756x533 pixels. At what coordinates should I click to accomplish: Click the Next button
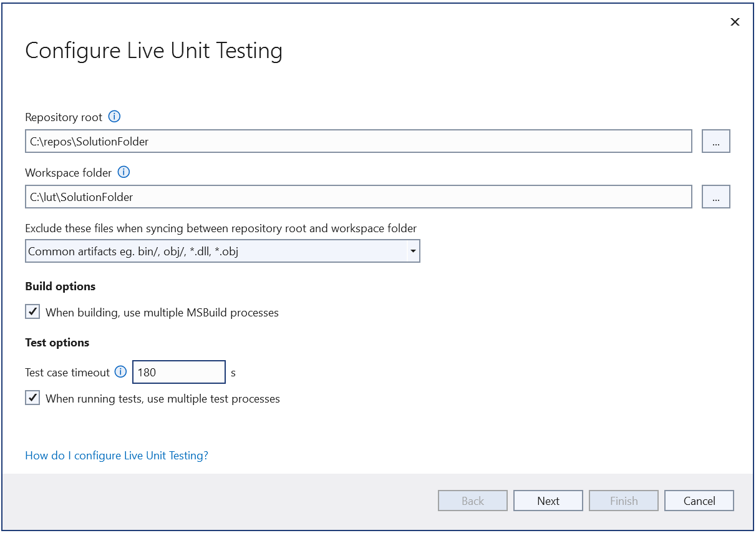click(548, 500)
